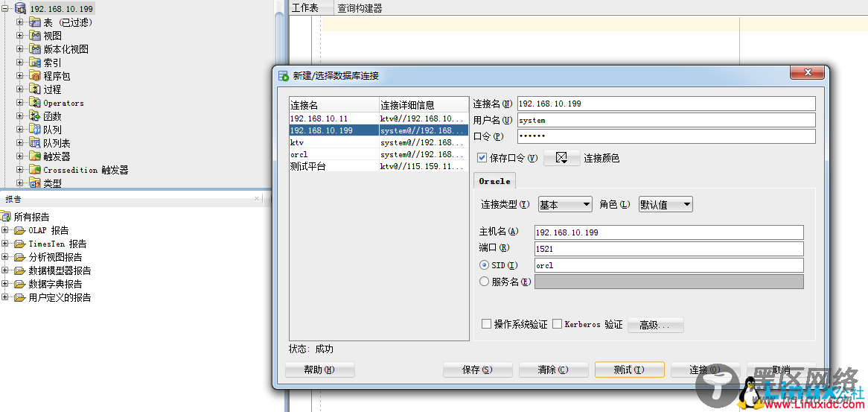Click the 数据字典报告 folder icon
Screen dimensions: 868x412
click(x=20, y=284)
